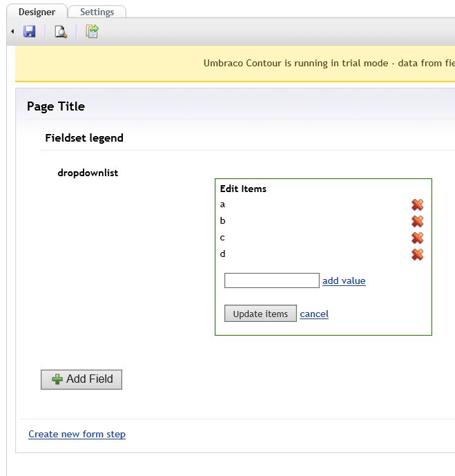Select the 'dropdownlist' field label

pos(88,173)
